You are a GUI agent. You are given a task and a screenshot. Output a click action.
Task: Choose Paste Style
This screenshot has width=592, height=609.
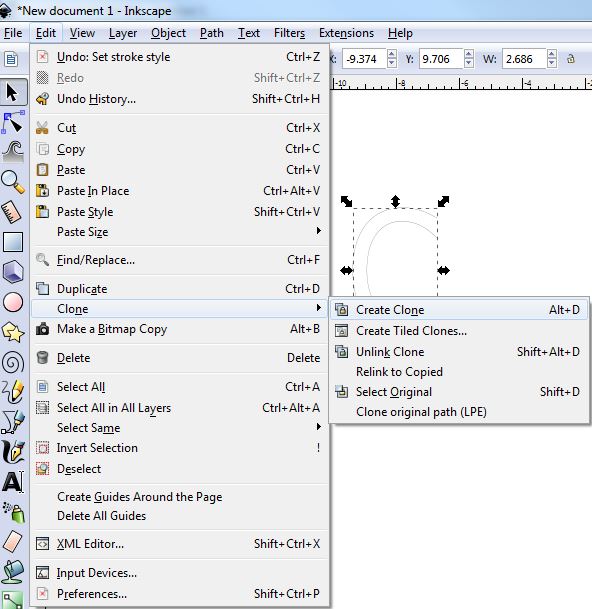tap(180, 212)
